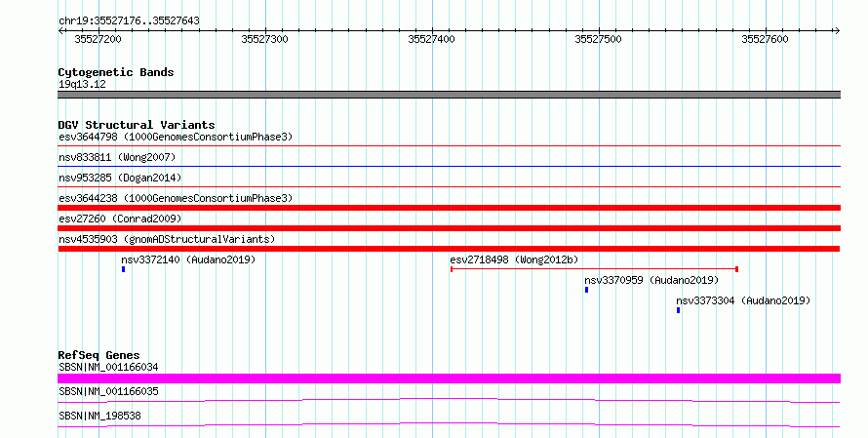868x438 pixels.
Task: Click the small blue nsv3373304 marker
Action: click(x=678, y=310)
